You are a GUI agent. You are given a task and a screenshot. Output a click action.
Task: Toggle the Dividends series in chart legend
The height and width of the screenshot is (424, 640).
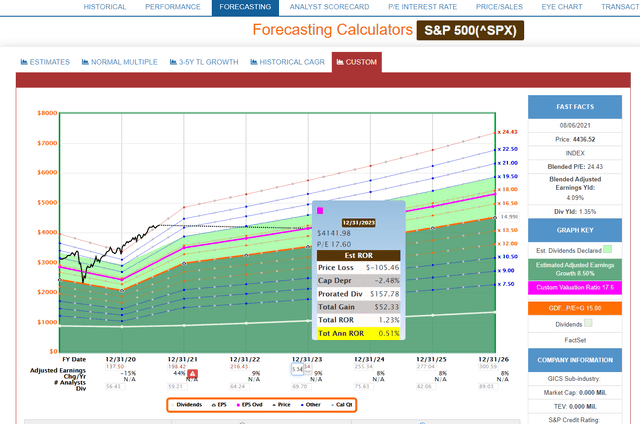click(187, 405)
